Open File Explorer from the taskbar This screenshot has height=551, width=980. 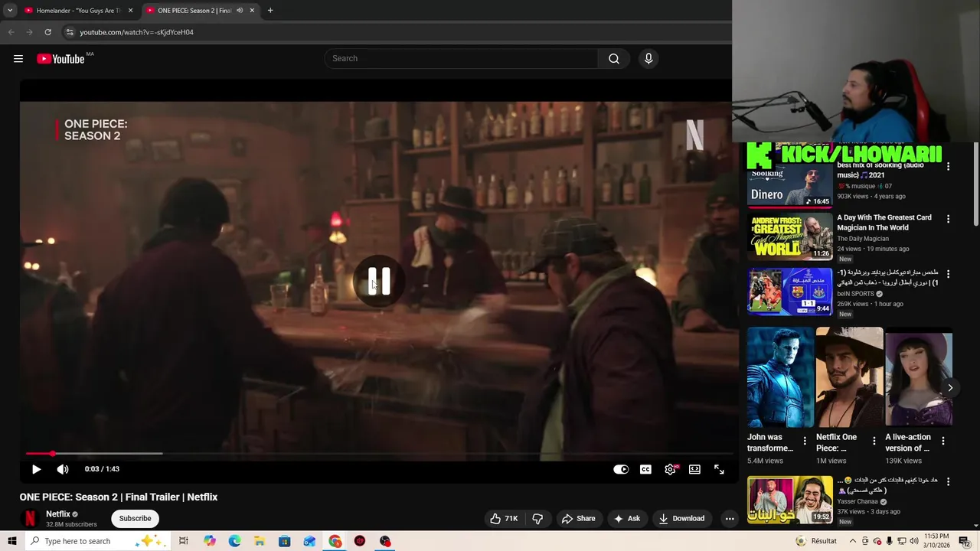(260, 541)
